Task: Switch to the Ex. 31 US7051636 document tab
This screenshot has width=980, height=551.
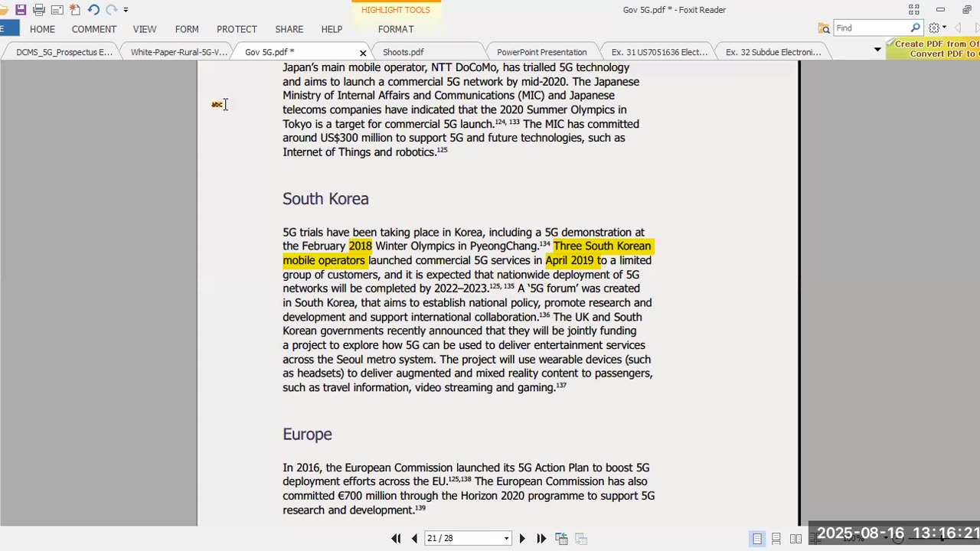Action: 659,52
